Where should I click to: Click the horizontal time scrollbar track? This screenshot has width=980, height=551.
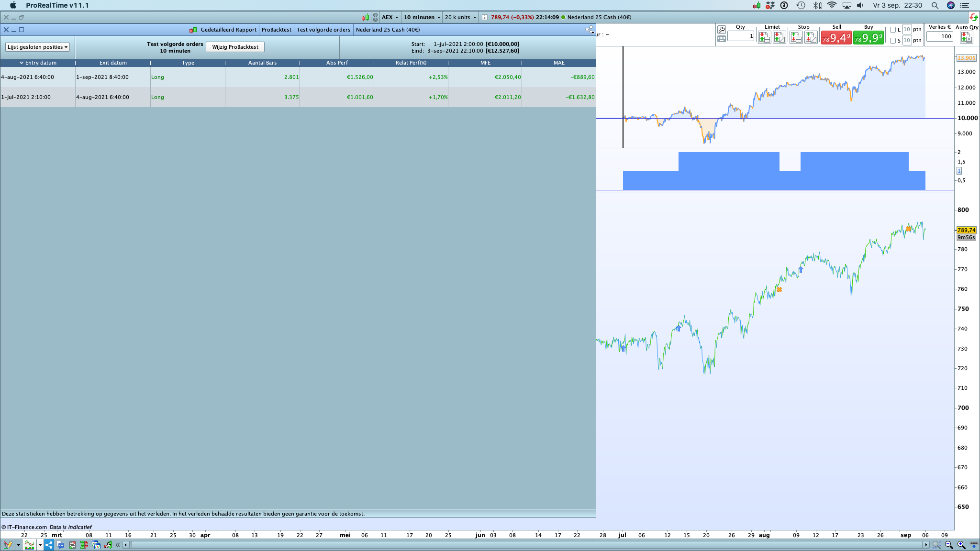(526, 545)
